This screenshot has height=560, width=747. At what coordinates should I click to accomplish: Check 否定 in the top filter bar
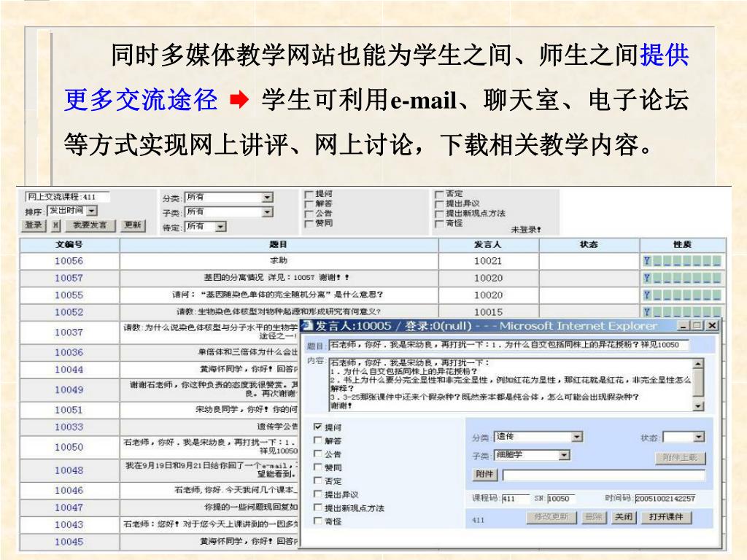(x=439, y=194)
